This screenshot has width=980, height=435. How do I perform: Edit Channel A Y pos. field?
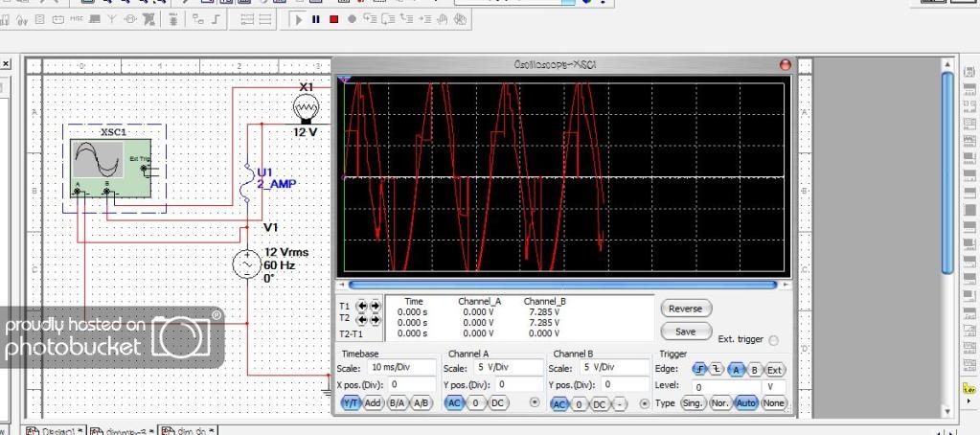tap(519, 384)
